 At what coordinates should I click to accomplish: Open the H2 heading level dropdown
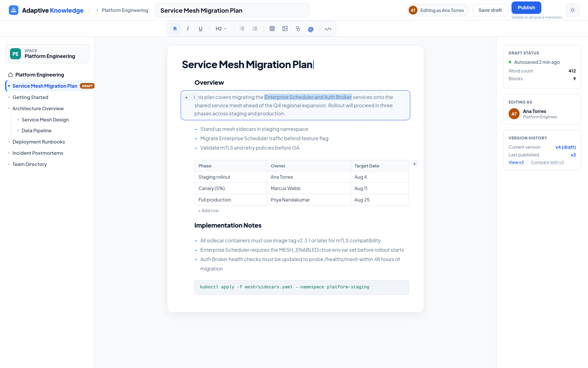(221, 29)
